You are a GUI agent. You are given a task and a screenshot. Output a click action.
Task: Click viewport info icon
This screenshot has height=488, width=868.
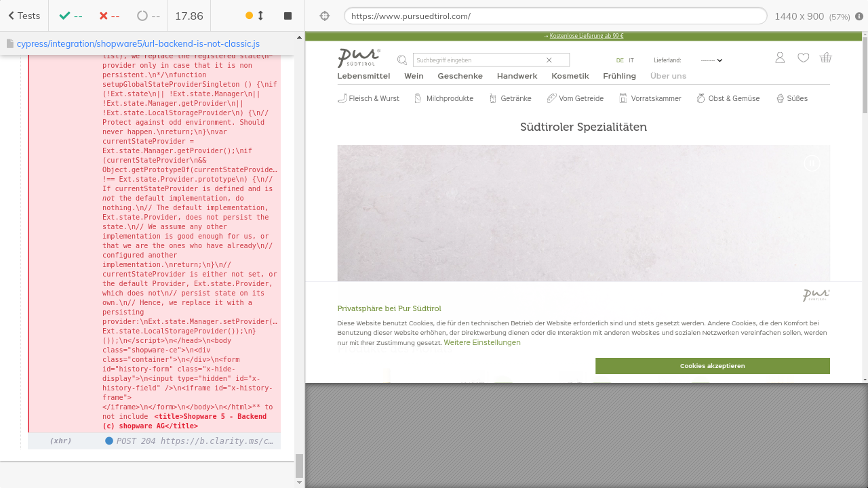point(859,16)
